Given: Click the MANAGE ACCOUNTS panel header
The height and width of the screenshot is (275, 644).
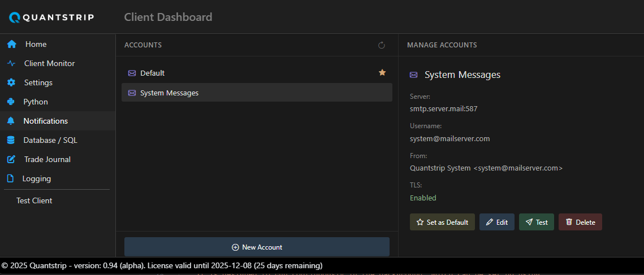Looking at the screenshot, I should click(x=442, y=45).
